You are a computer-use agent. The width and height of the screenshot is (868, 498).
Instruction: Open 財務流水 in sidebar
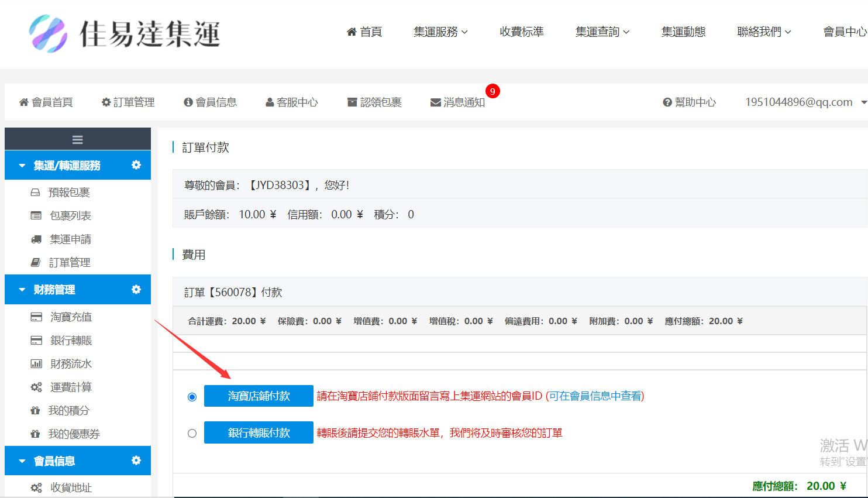(71, 363)
